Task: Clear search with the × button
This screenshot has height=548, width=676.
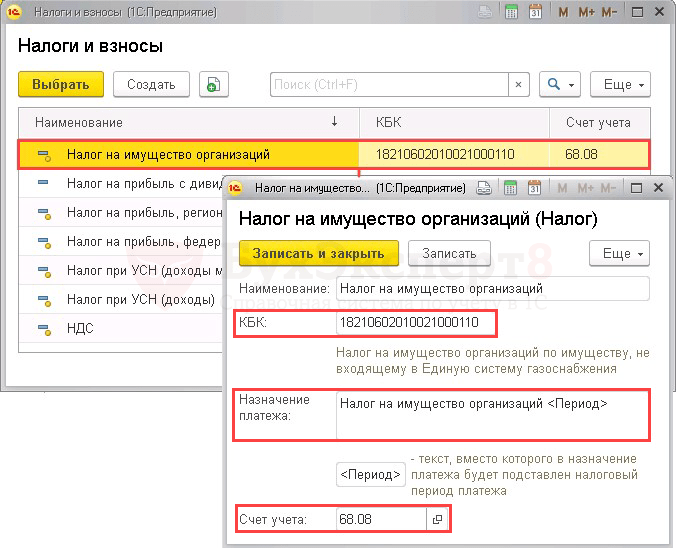Action: coord(519,85)
